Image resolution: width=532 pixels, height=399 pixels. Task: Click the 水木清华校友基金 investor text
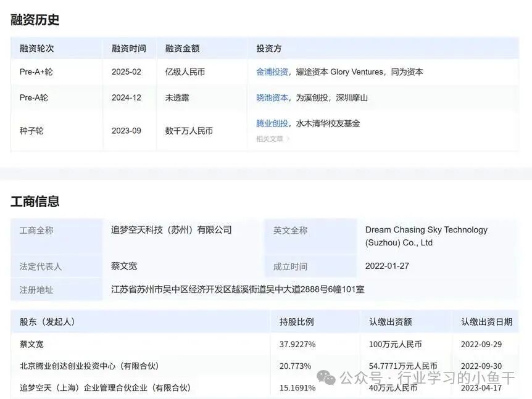tap(328, 123)
